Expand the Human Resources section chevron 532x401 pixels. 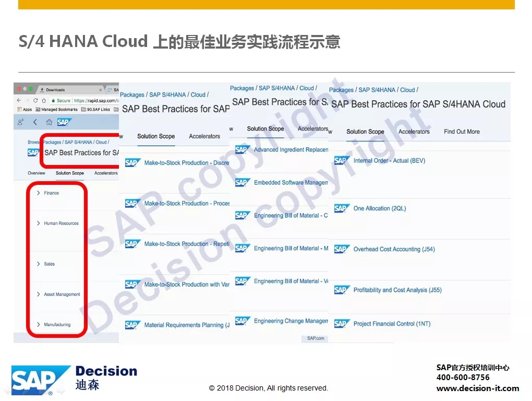(x=39, y=223)
